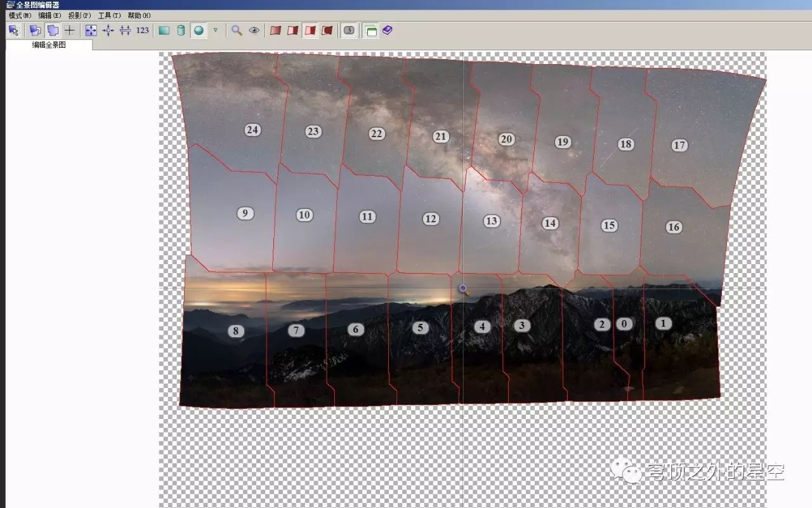Click image number label 4
The image size is (812, 508).
click(x=482, y=327)
